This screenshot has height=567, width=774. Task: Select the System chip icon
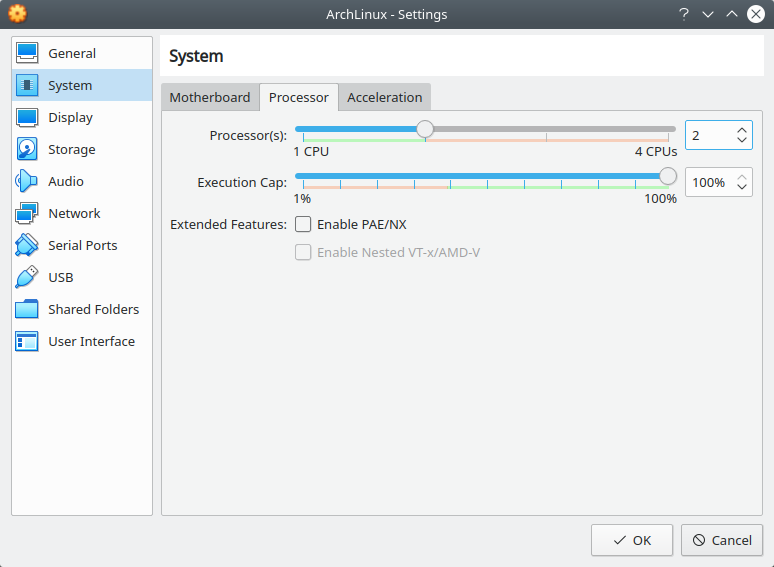(27, 85)
